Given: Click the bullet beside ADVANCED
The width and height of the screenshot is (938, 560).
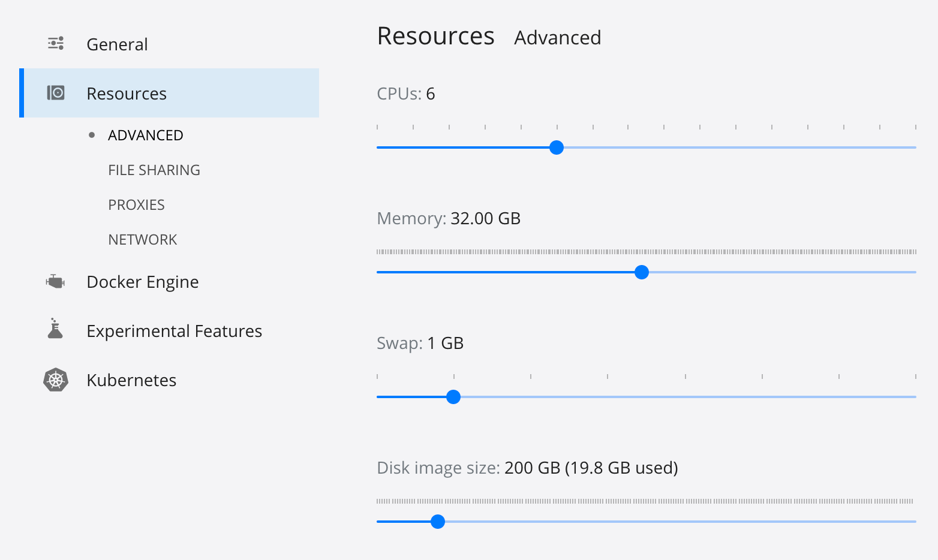Looking at the screenshot, I should pos(92,135).
